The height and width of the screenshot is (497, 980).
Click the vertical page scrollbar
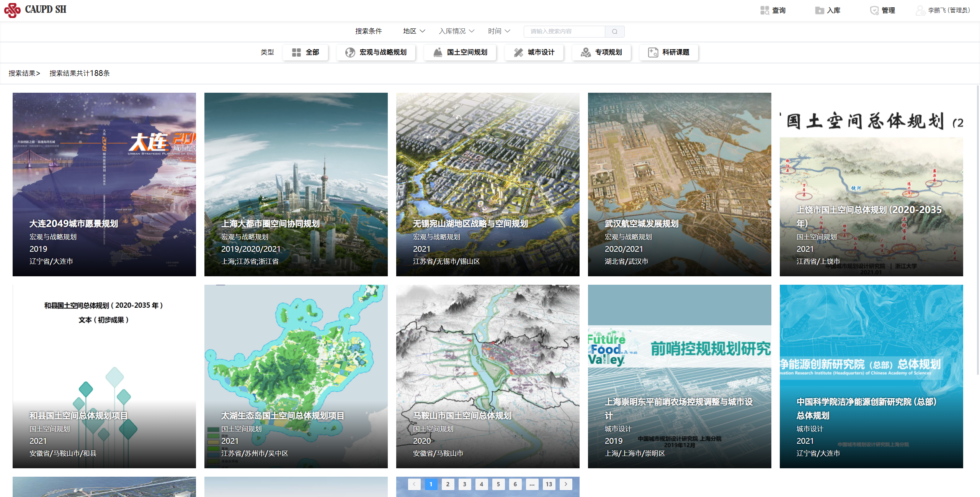(x=978, y=230)
